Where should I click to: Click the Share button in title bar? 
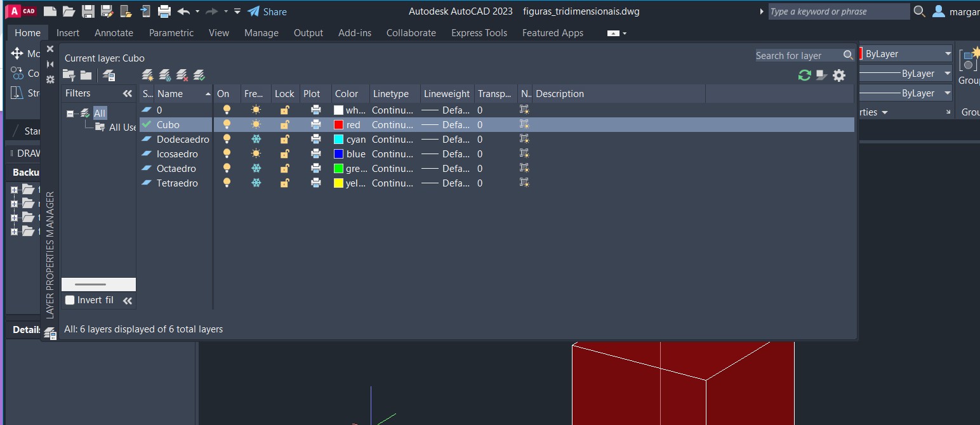tap(267, 11)
